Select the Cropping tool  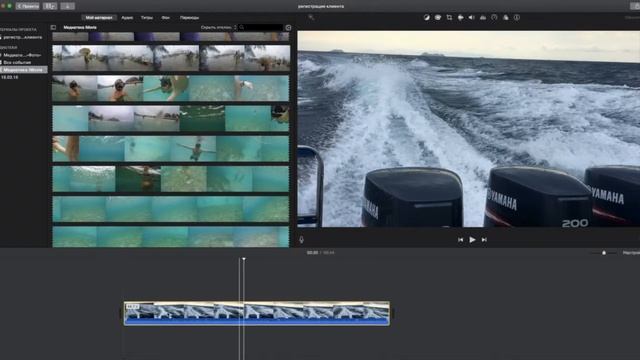[x=449, y=18]
